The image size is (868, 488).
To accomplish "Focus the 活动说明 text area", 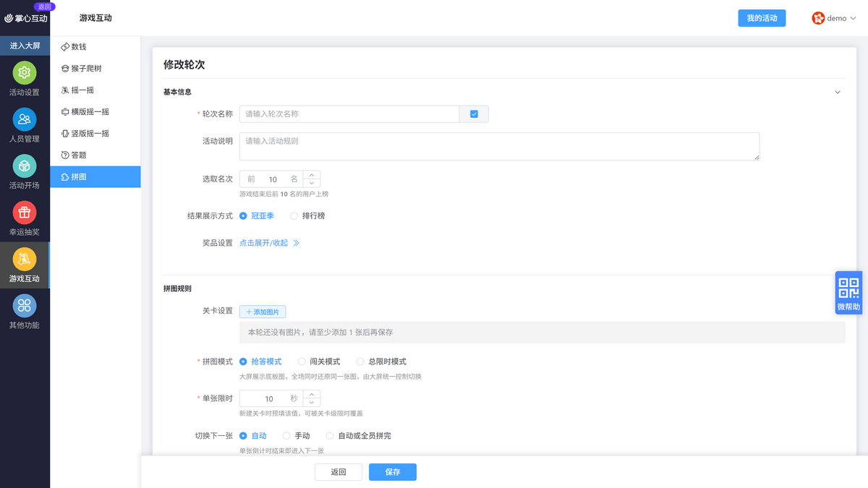I will coord(499,146).
